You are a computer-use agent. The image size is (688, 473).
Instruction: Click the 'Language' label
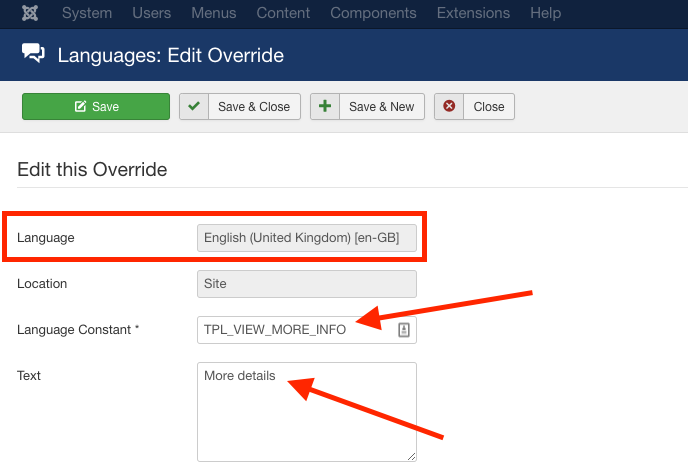46,238
